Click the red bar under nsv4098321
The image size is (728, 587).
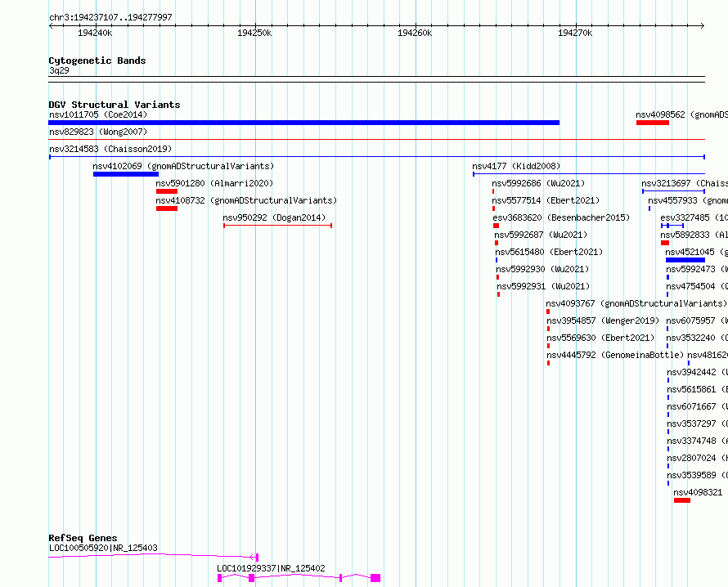(x=682, y=500)
